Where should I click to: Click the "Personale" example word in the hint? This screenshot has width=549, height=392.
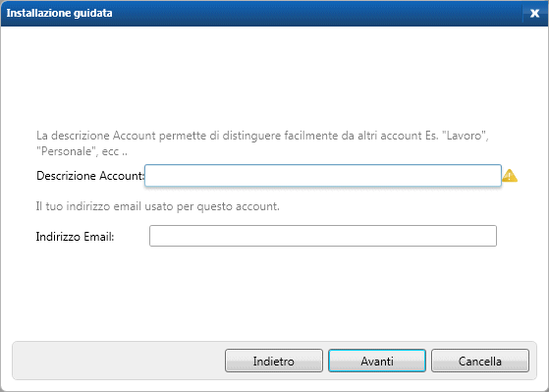(67, 151)
